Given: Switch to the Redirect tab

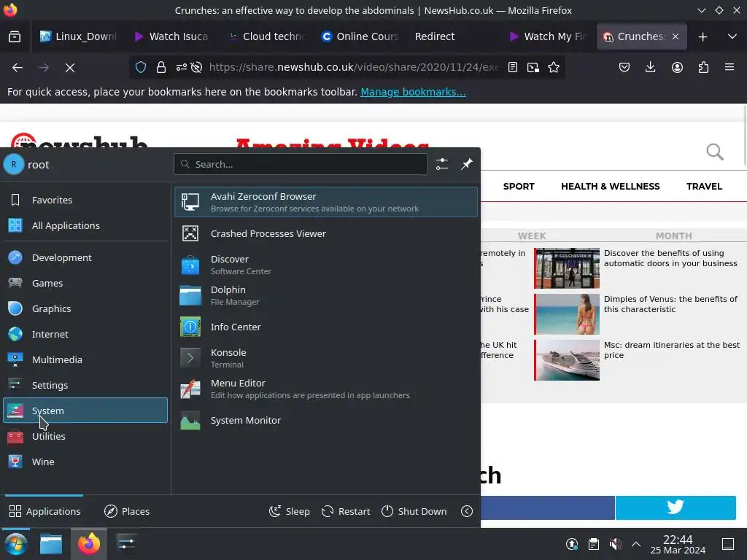Looking at the screenshot, I should [454, 36].
